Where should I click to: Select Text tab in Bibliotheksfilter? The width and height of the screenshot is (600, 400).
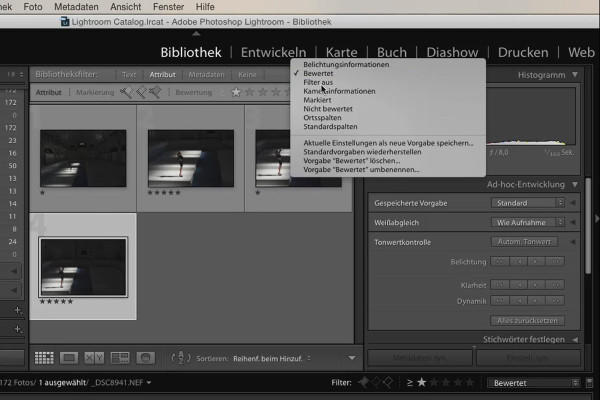tap(129, 75)
